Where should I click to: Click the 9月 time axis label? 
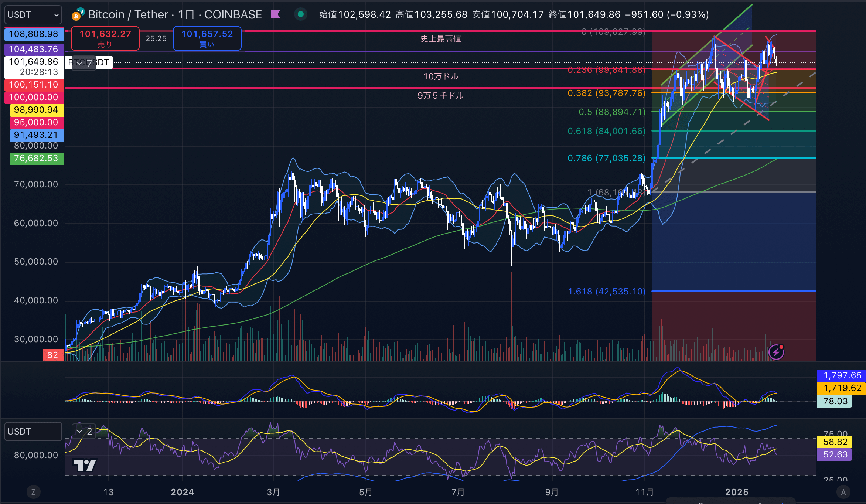click(552, 492)
